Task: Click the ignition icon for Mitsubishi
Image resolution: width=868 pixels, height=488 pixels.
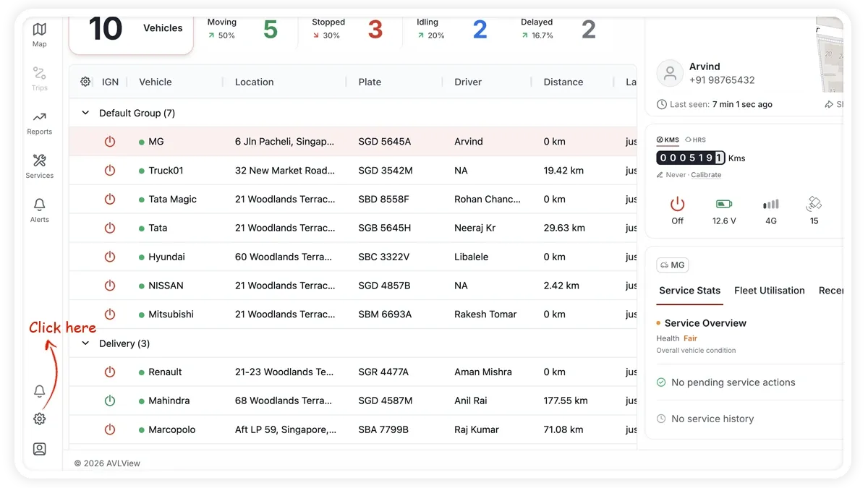Action: pyautogui.click(x=110, y=314)
